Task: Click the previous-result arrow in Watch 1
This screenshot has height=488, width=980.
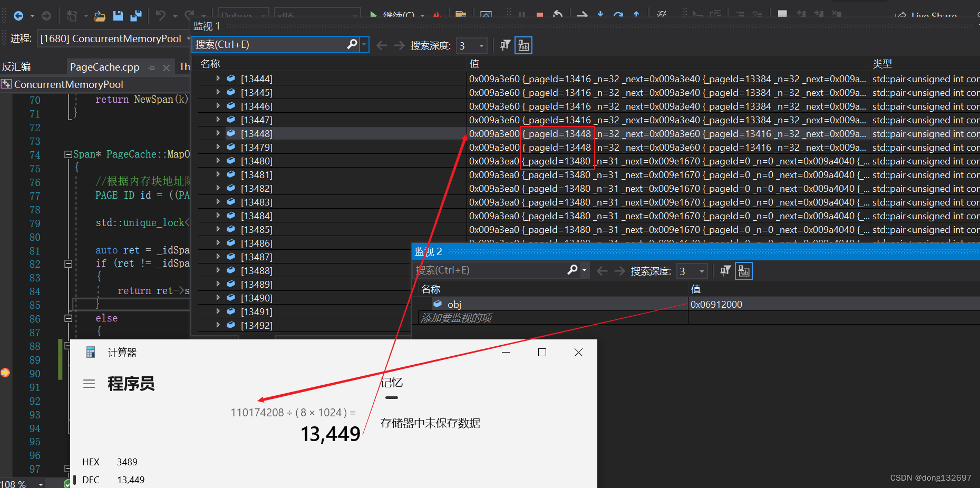Action: tap(382, 45)
